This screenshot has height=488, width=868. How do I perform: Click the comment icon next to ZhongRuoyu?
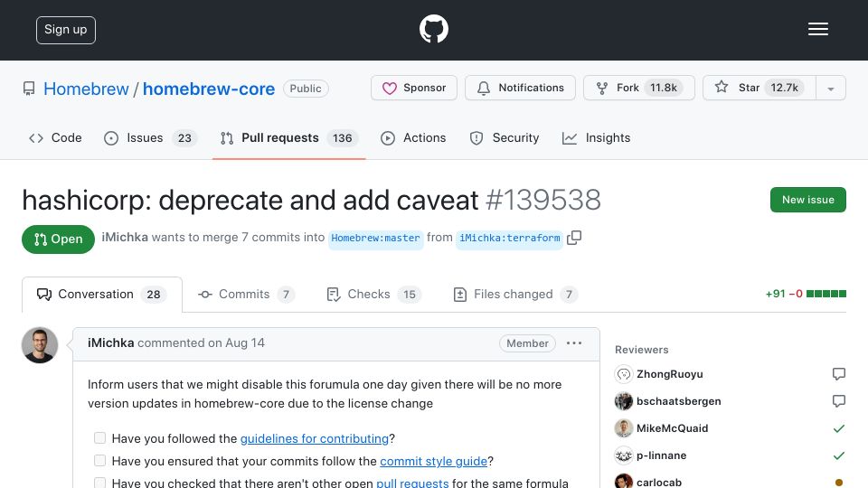click(x=839, y=374)
